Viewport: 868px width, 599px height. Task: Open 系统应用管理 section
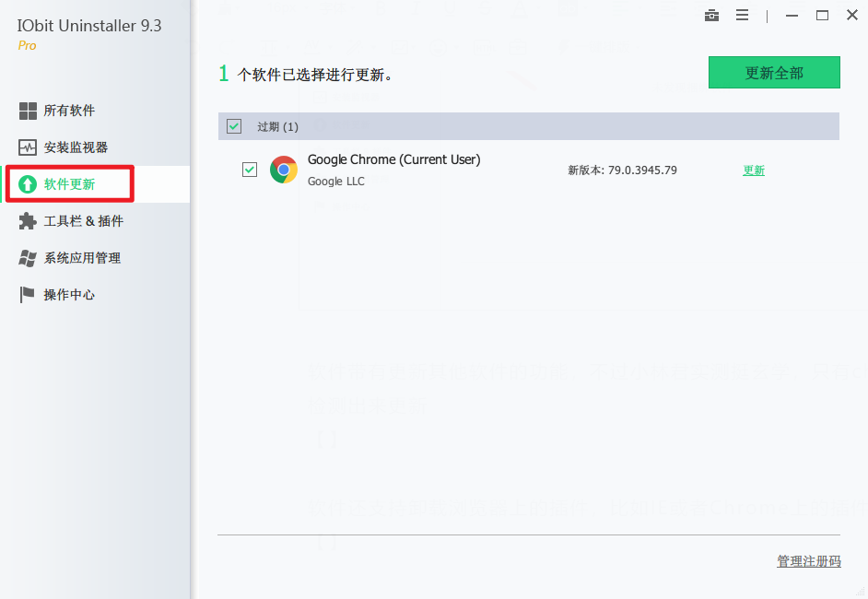pyautogui.click(x=82, y=258)
